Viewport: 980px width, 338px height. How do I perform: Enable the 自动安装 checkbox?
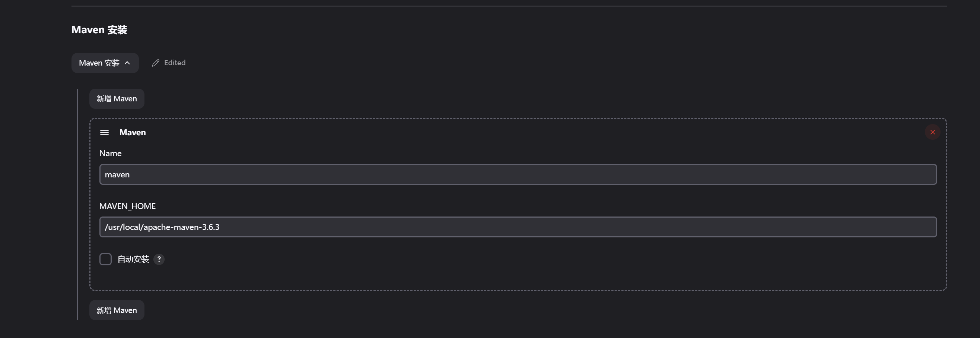click(x=105, y=259)
